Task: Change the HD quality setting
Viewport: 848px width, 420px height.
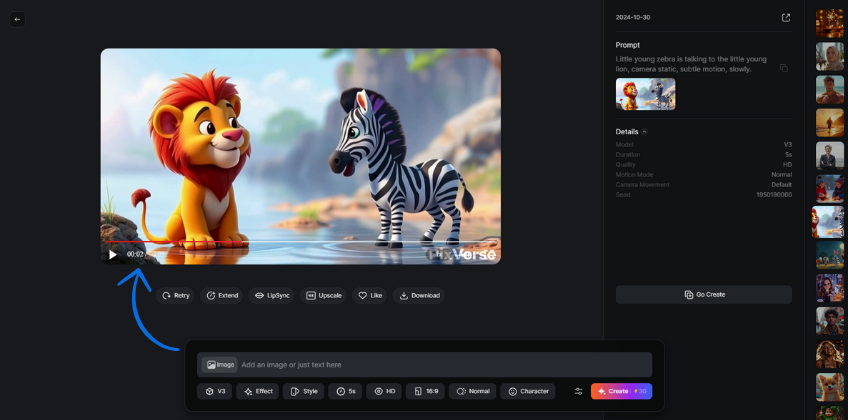Action: click(384, 391)
